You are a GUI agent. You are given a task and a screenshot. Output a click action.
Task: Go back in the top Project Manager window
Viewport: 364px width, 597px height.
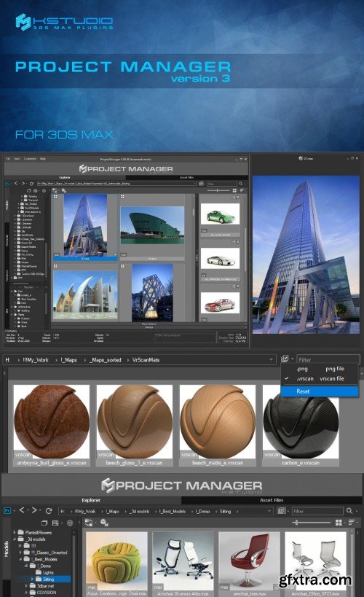[x=16, y=184]
